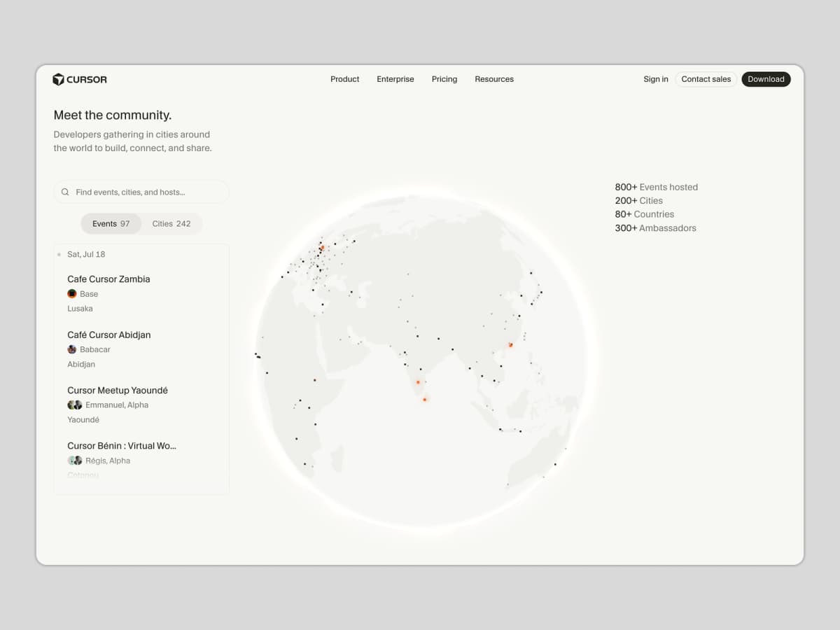Open the Resources menu
This screenshot has width=840, height=630.
tap(494, 79)
